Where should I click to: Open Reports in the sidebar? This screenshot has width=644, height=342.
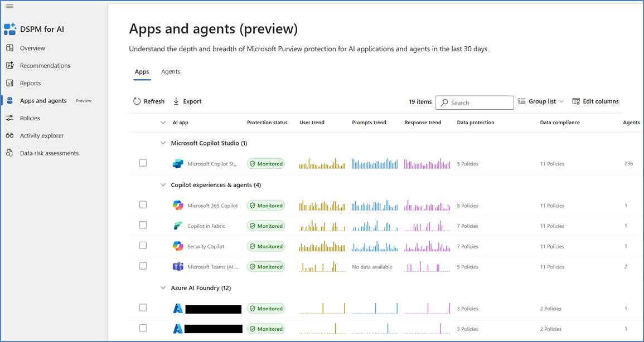[x=30, y=83]
